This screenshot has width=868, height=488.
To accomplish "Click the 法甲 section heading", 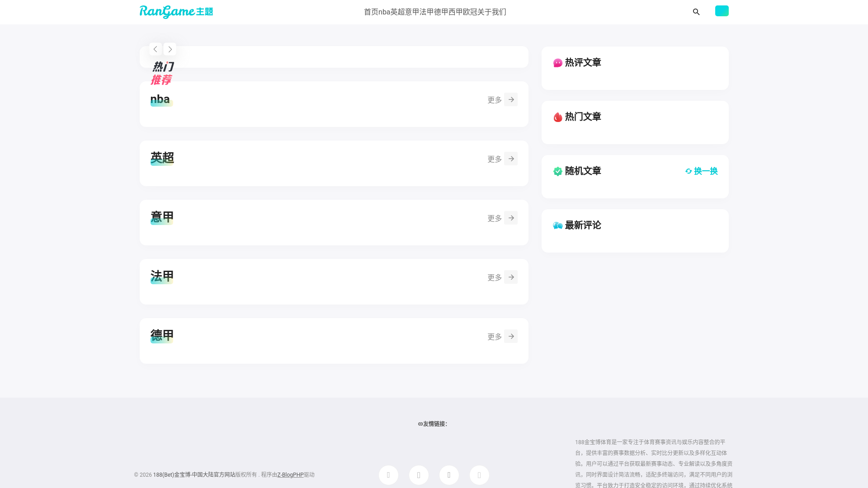I will click(x=162, y=277).
